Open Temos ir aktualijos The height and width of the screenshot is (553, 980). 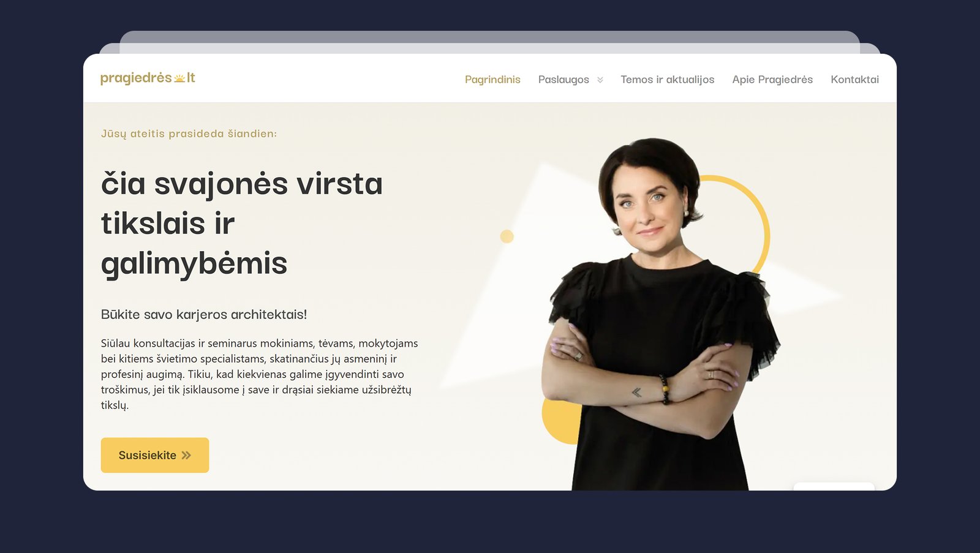(668, 80)
